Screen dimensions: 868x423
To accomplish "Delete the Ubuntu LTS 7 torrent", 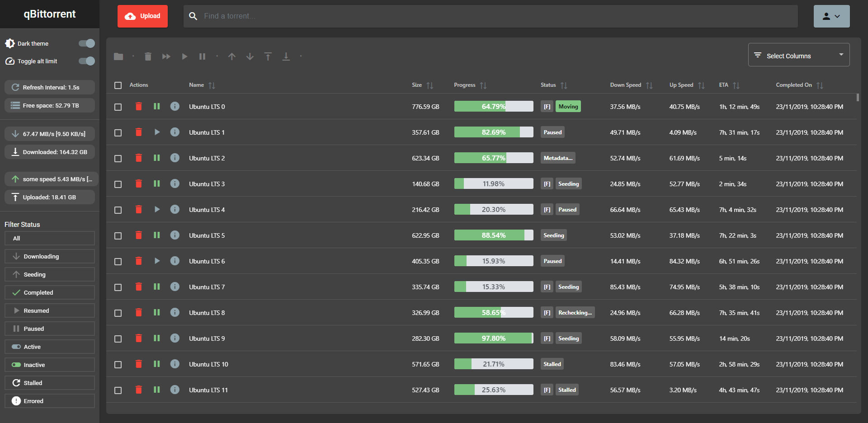I will [x=139, y=287].
